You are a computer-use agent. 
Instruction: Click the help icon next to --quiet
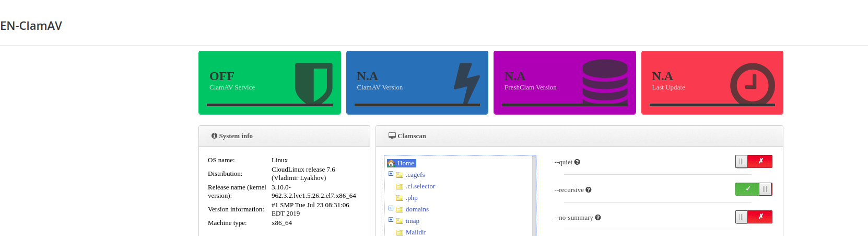point(577,162)
